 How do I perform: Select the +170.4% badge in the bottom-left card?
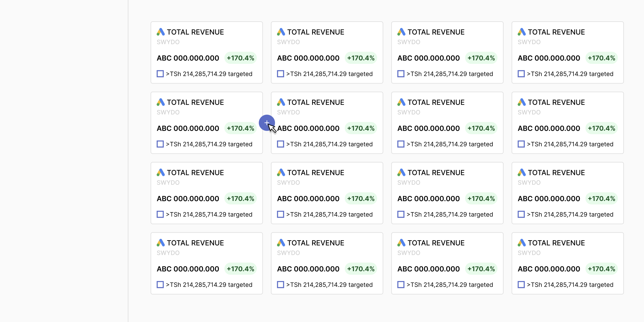pyautogui.click(x=241, y=269)
